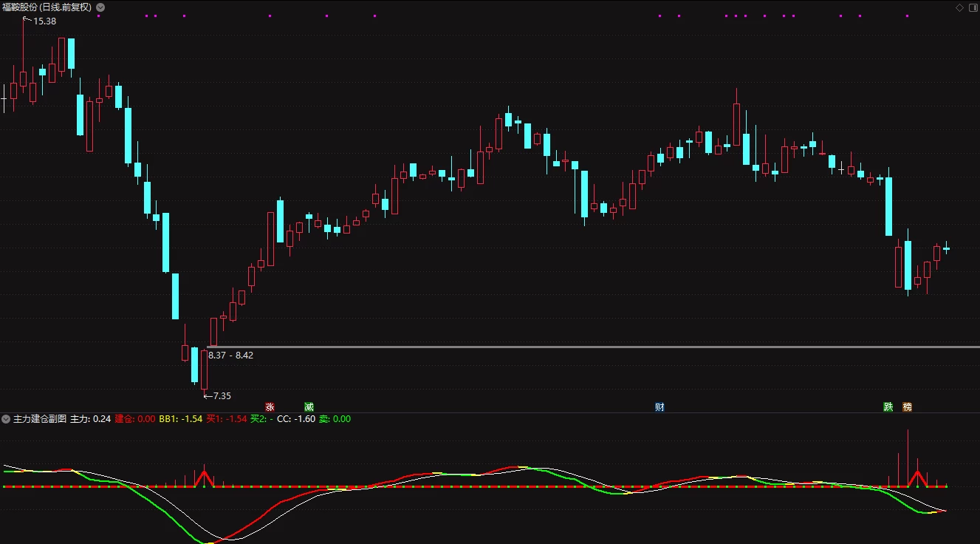Open the 财 financial event marker
The width and height of the screenshot is (980, 544).
659,407
